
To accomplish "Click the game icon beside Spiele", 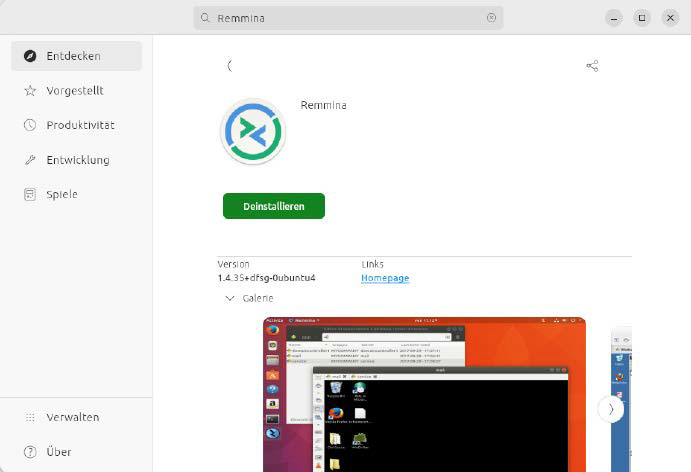I will [30, 194].
